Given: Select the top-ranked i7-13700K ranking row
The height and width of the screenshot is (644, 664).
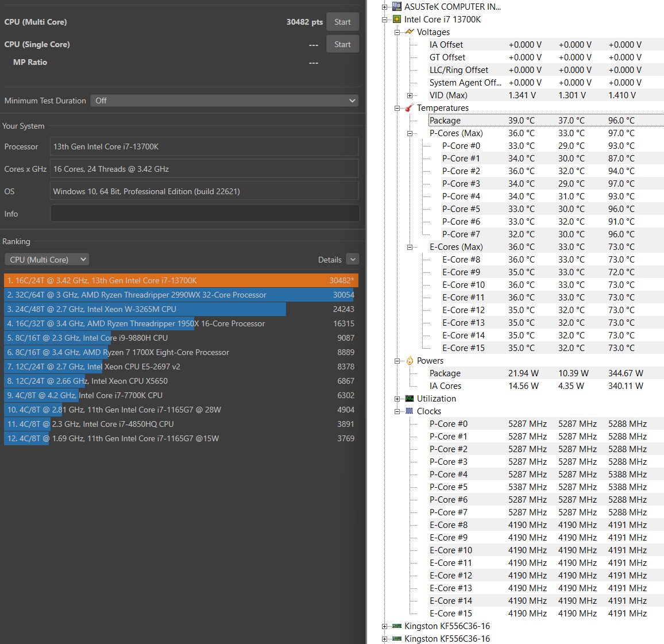Looking at the screenshot, I should click(x=181, y=280).
